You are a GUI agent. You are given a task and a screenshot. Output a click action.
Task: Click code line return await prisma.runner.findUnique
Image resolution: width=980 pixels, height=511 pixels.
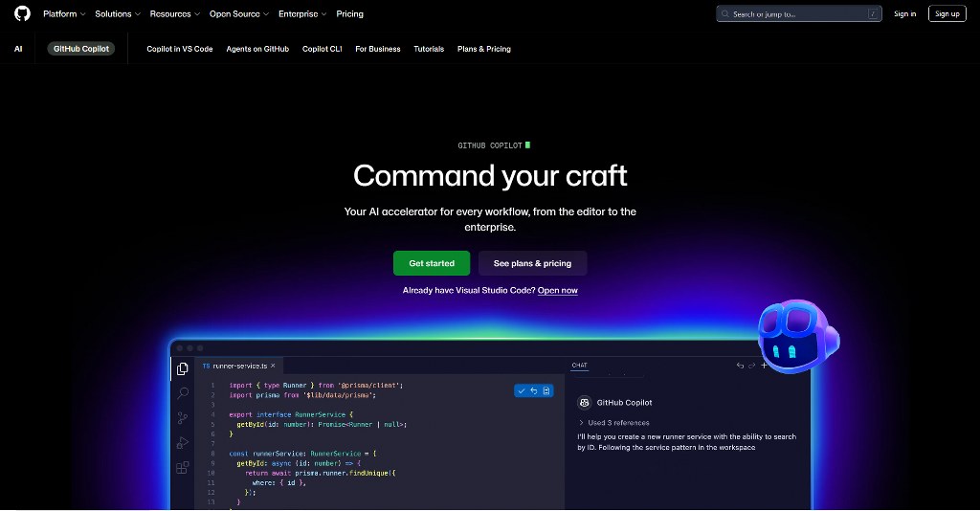pyautogui.click(x=320, y=473)
